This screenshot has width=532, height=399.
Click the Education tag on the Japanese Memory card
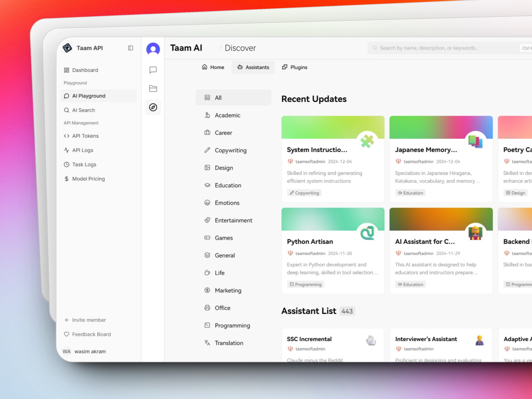click(x=410, y=193)
